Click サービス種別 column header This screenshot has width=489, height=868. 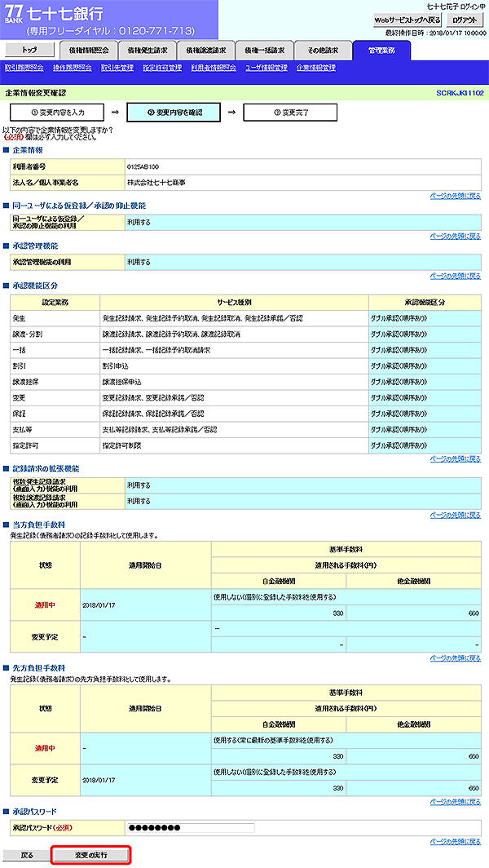point(234,303)
